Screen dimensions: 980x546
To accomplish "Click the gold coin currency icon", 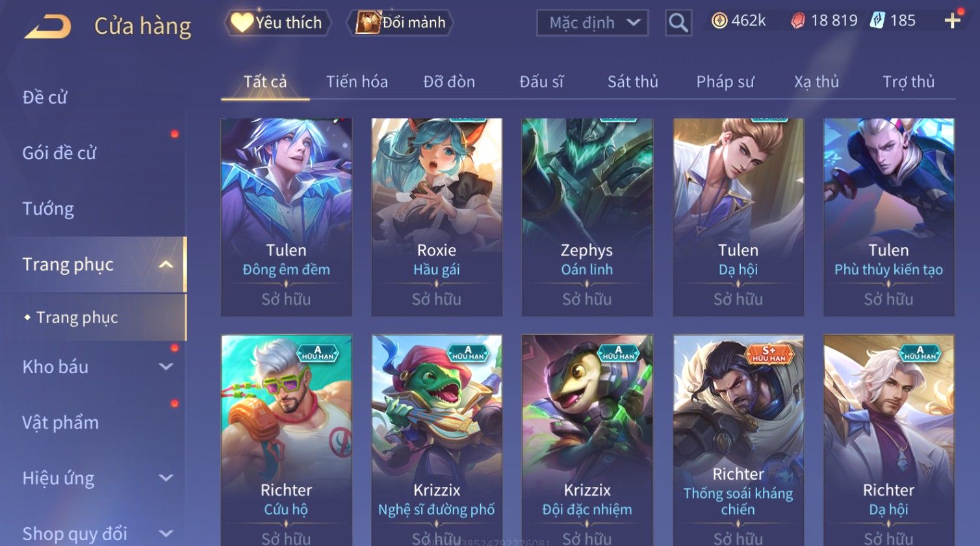I will coord(719,21).
